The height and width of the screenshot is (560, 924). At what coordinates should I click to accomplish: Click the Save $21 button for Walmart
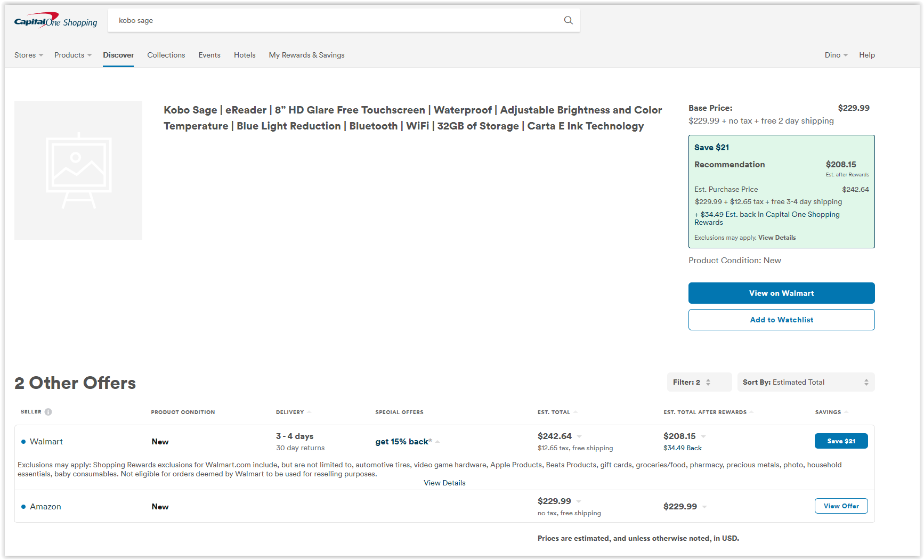(x=841, y=441)
